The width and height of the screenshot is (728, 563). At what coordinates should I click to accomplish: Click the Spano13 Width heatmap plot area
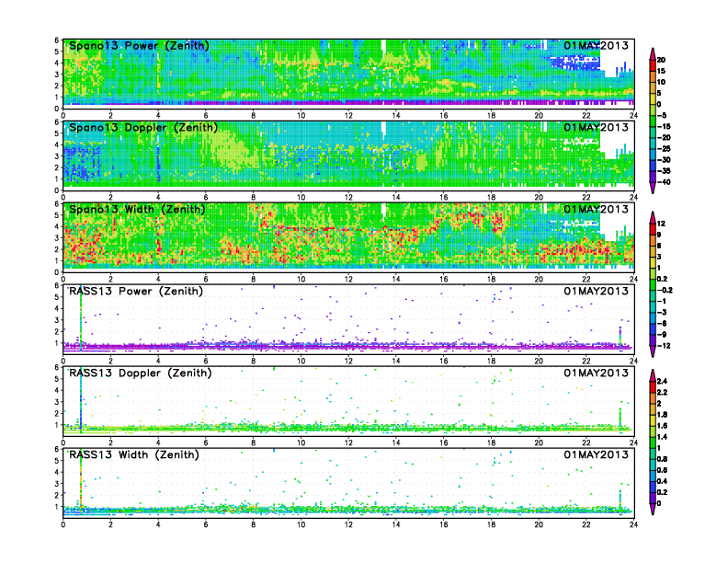[x=348, y=237]
